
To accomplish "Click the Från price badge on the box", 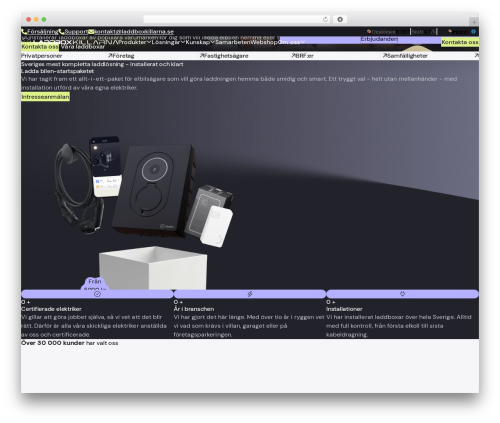I will [x=95, y=283].
